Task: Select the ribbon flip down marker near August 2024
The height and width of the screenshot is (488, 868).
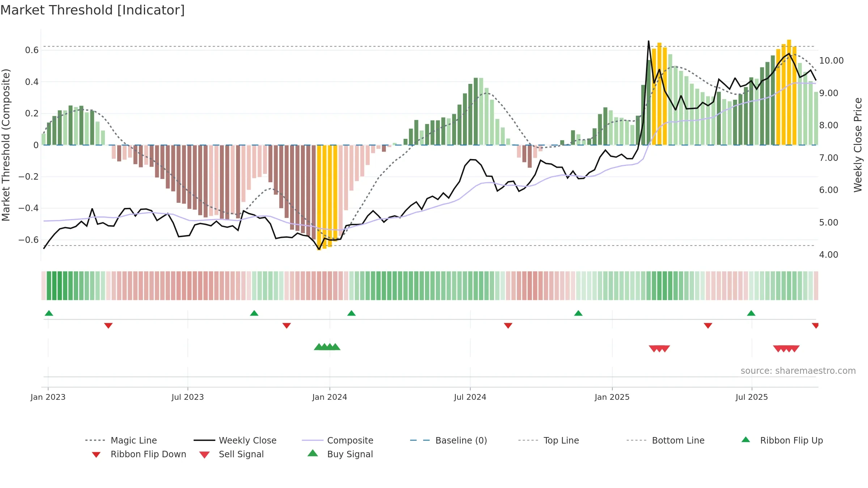Action: coord(508,326)
